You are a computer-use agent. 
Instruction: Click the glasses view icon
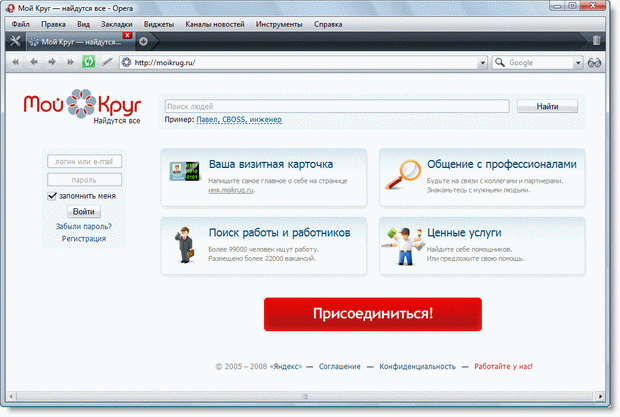coord(594,62)
